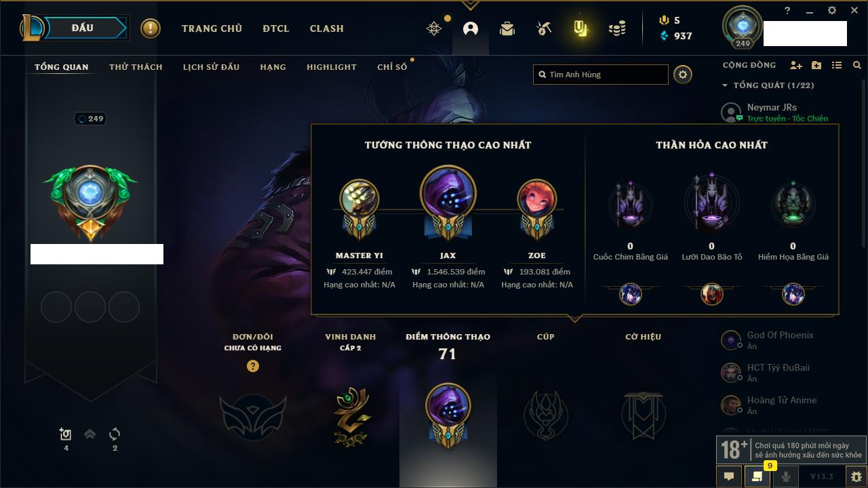Toggle the friends list view icon
This screenshot has width=868, height=488.
837,65
